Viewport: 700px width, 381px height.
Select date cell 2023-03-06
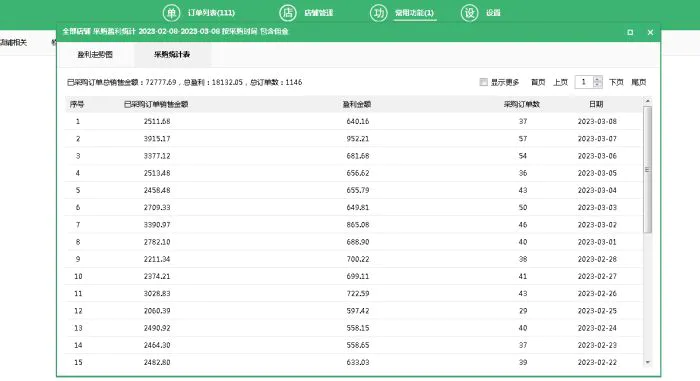[x=597, y=156]
